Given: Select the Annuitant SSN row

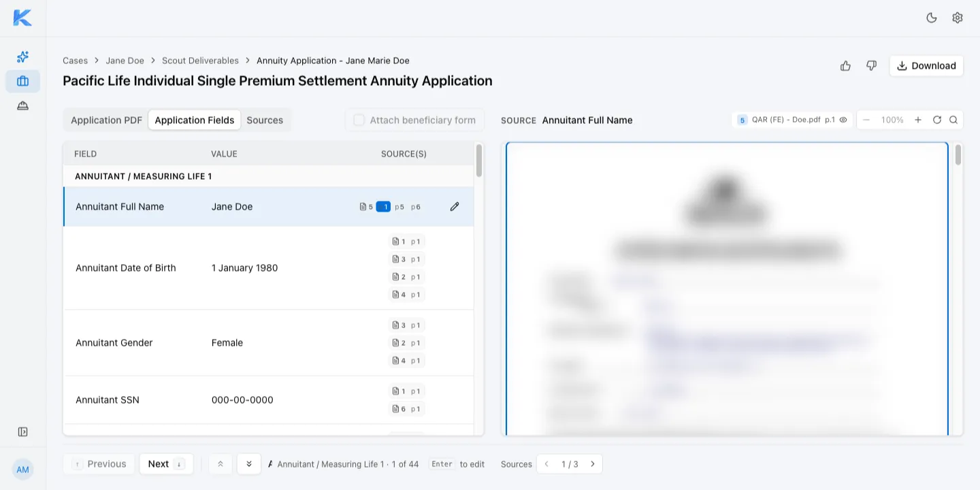Looking at the screenshot, I should 268,400.
